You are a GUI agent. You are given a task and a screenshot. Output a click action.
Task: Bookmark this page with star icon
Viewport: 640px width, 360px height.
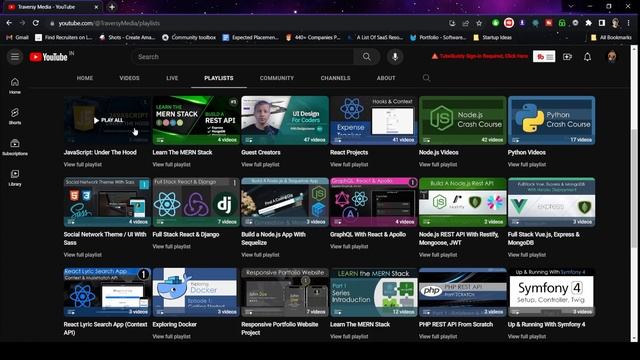click(479, 23)
